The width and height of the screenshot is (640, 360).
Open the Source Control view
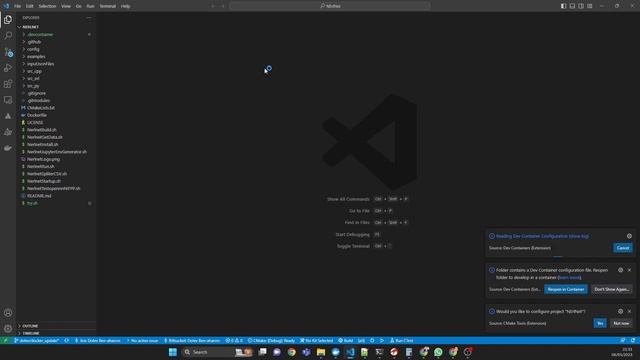click(8, 52)
